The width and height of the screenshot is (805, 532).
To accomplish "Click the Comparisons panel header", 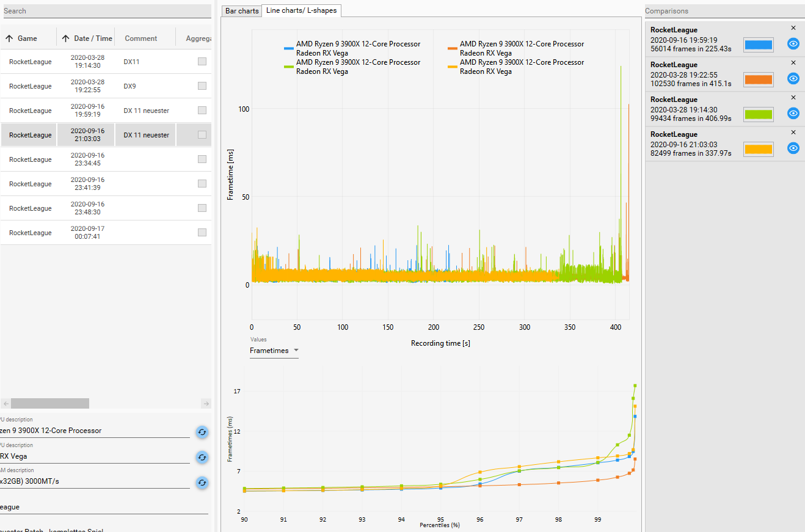I will point(725,11).
